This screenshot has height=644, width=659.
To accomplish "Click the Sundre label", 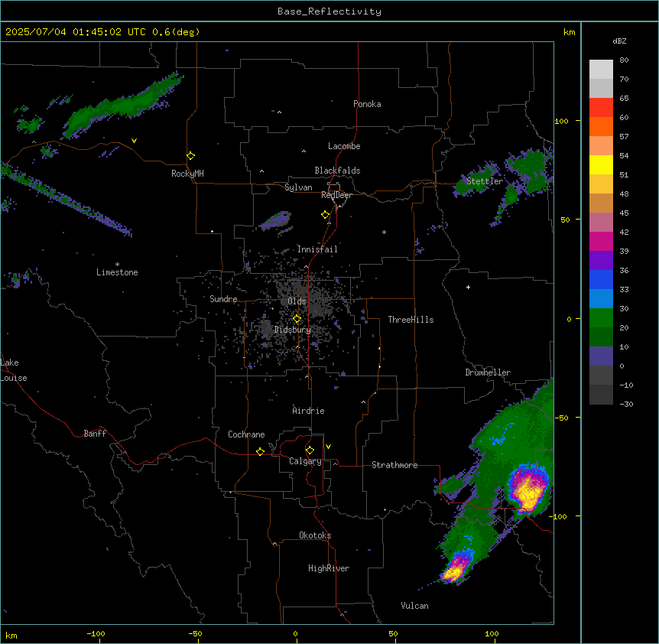I will coord(223,299).
